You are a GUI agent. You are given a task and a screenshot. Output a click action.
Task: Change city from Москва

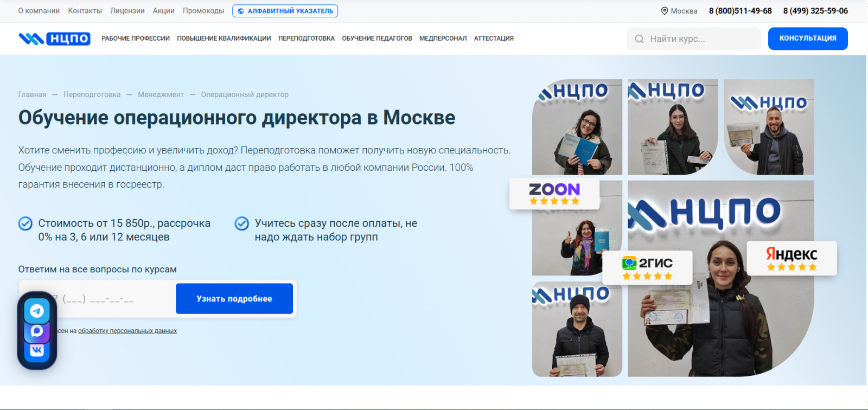684,11
